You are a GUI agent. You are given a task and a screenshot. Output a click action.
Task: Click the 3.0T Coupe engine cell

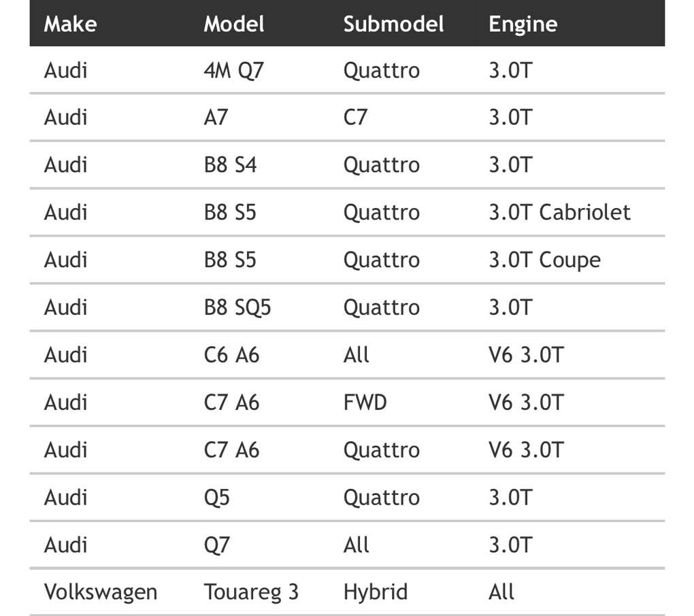(x=544, y=260)
